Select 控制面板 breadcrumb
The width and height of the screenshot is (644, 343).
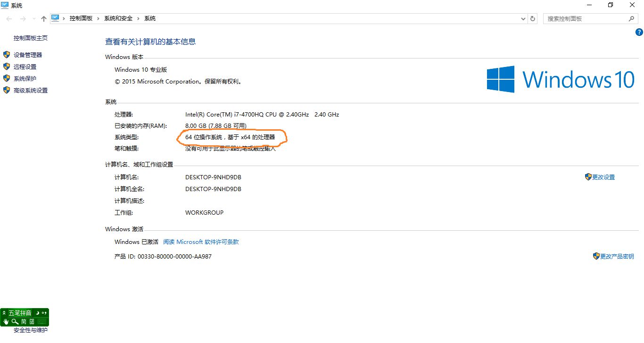[x=81, y=18]
